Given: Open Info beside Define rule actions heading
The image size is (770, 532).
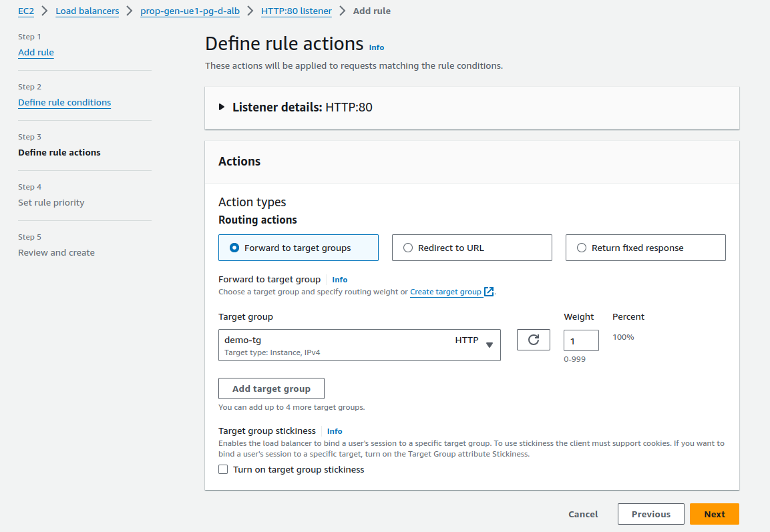Looking at the screenshot, I should pos(376,47).
